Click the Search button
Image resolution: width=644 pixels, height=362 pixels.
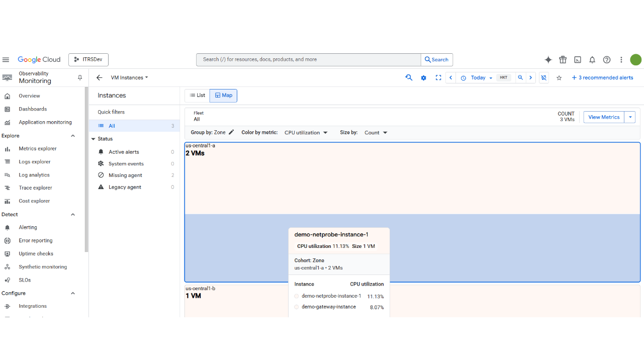pyautogui.click(x=437, y=60)
